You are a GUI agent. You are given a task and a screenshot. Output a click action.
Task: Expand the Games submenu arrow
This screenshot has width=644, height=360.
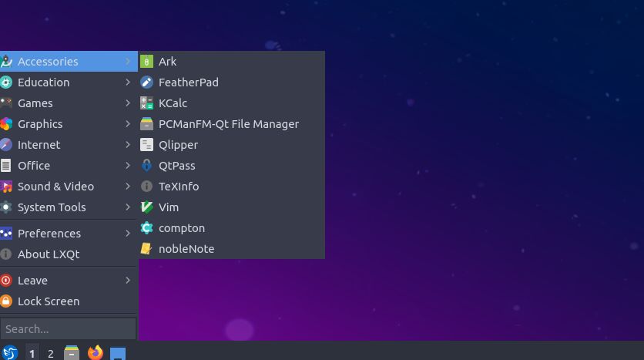pyautogui.click(x=128, y=103)
